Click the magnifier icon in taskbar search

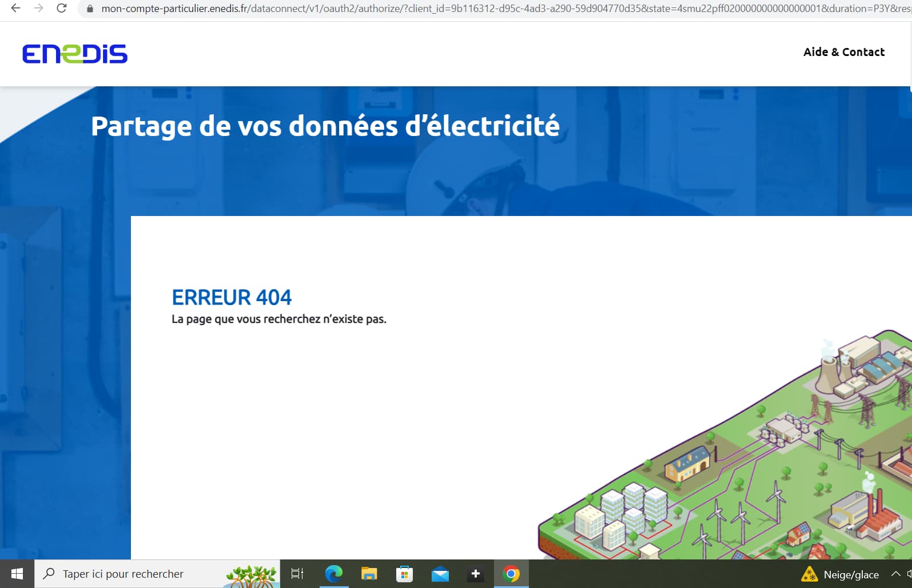[x=49, y=573]
